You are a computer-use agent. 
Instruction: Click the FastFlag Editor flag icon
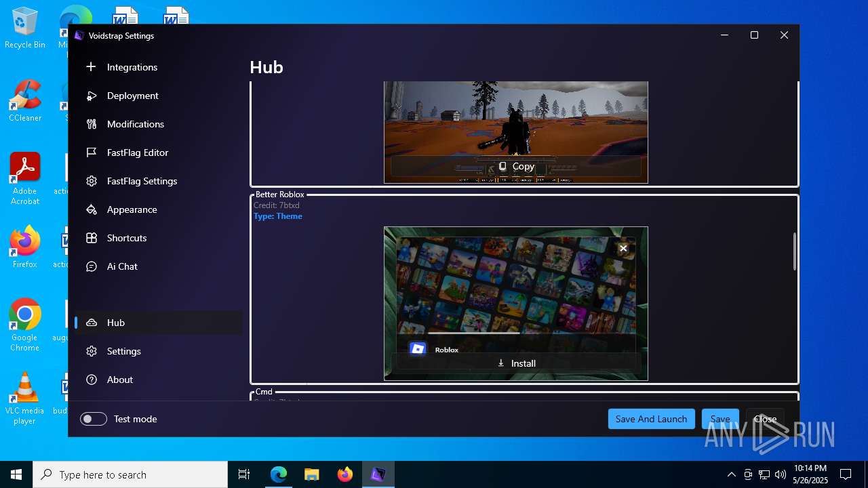tap(92, 152)
